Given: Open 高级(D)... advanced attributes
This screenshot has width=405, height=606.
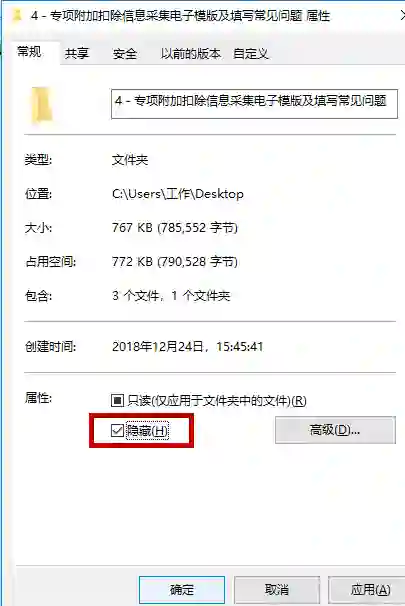Looking at the screenshot, I should pos(335,430).
